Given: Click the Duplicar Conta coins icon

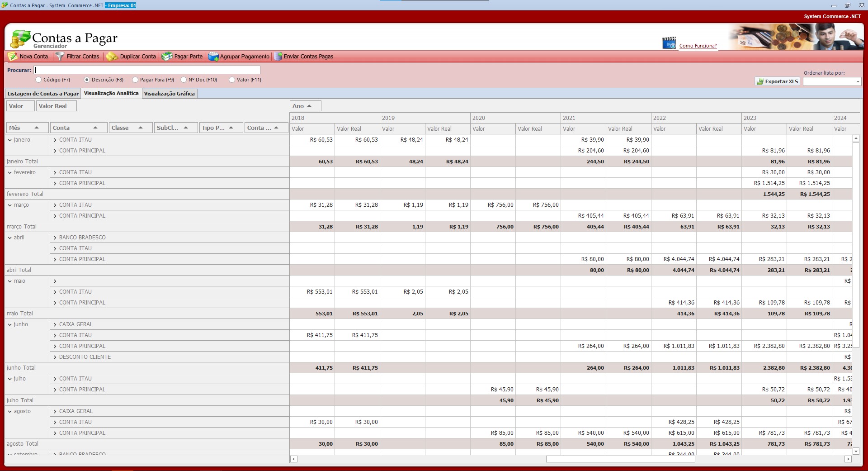Looking at the screenshot, I should [112, 57].
